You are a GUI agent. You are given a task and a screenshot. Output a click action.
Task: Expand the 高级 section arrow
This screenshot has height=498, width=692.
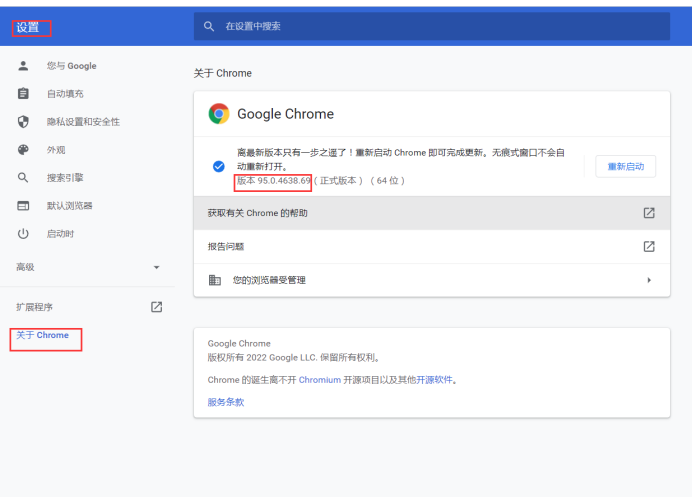[156, 268]
